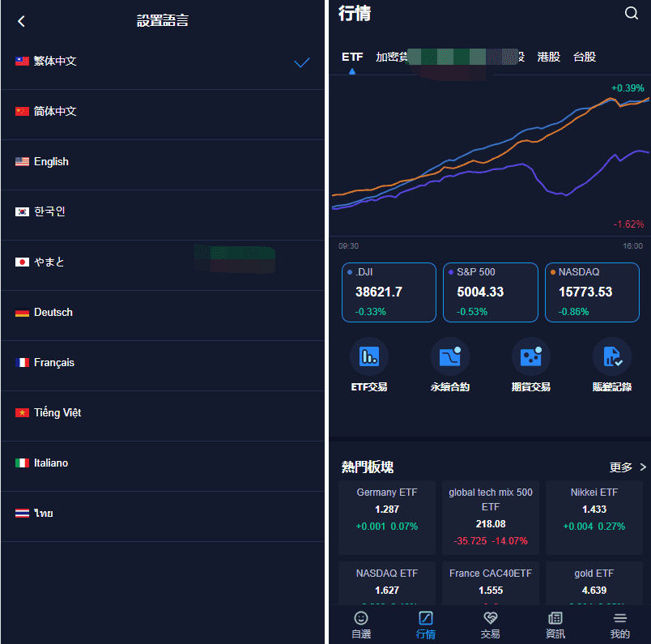This screenshot has width=651, height=644.
Task: Open the global tech mix 500 ETF tile
Action: pos(491,516)
